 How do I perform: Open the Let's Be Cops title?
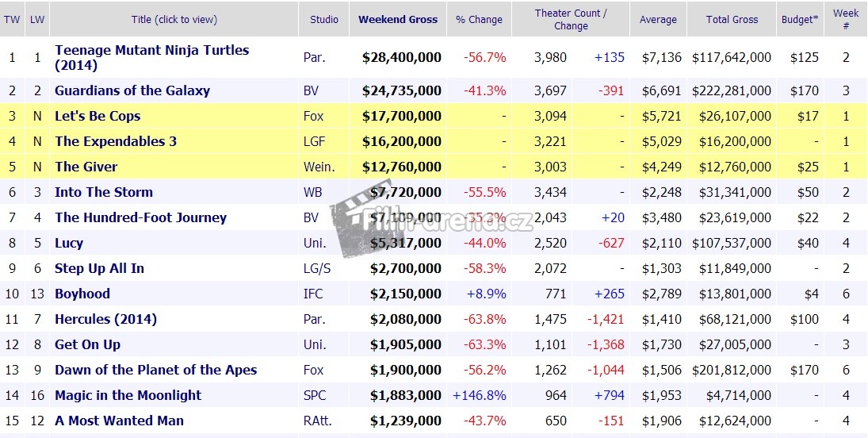pyautogui.click(x=98, y=116)
